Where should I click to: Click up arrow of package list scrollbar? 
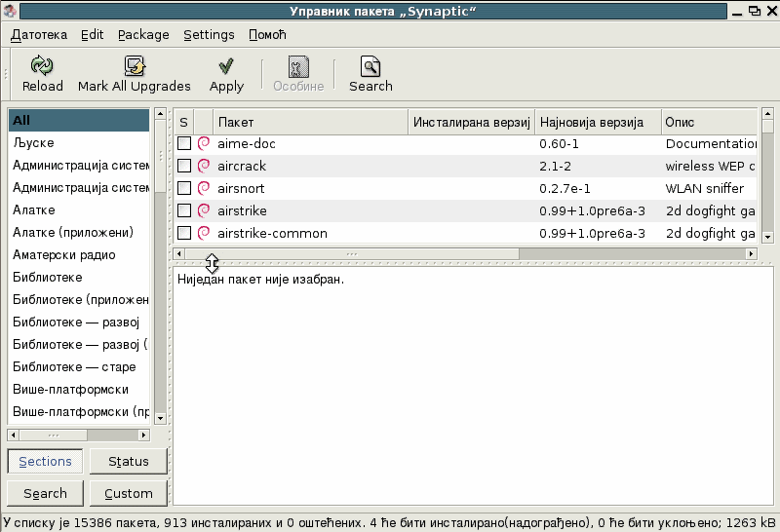click(767, 114)
